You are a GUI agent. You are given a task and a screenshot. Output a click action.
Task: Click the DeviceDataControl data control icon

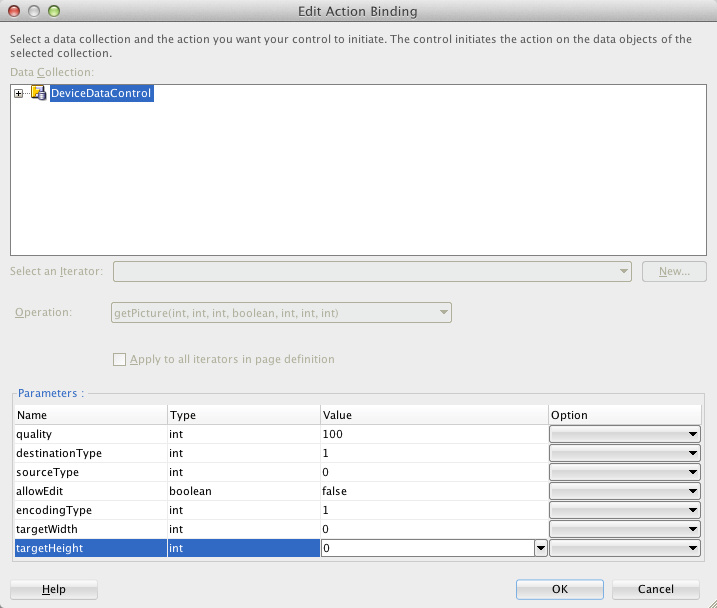click(x=38, y=93)
